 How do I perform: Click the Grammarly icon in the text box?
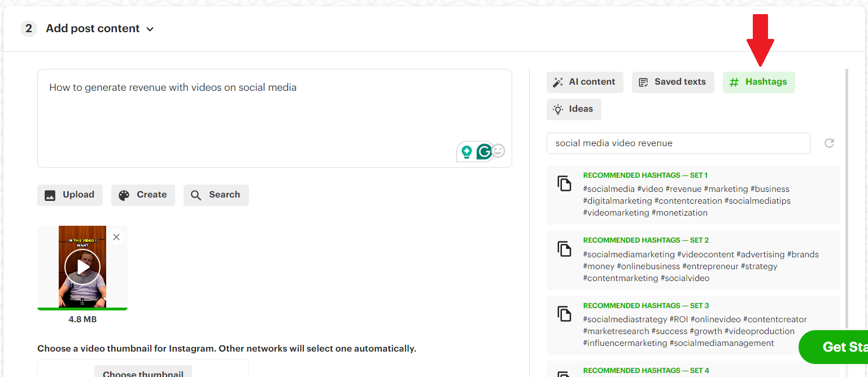click(484, 151)
